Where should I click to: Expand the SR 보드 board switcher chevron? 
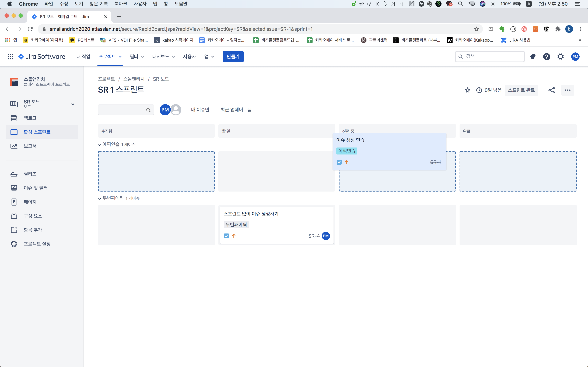(x=73, y=104)
